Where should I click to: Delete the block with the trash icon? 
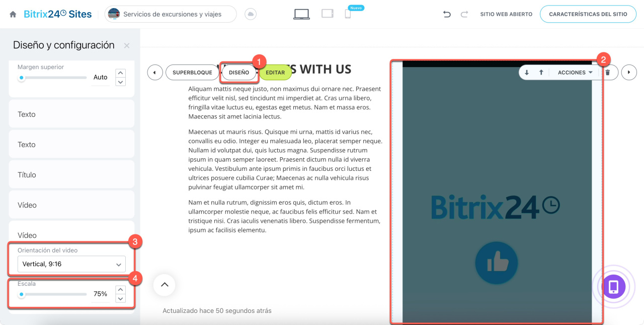pyautogui.click(x=608, y=73)
